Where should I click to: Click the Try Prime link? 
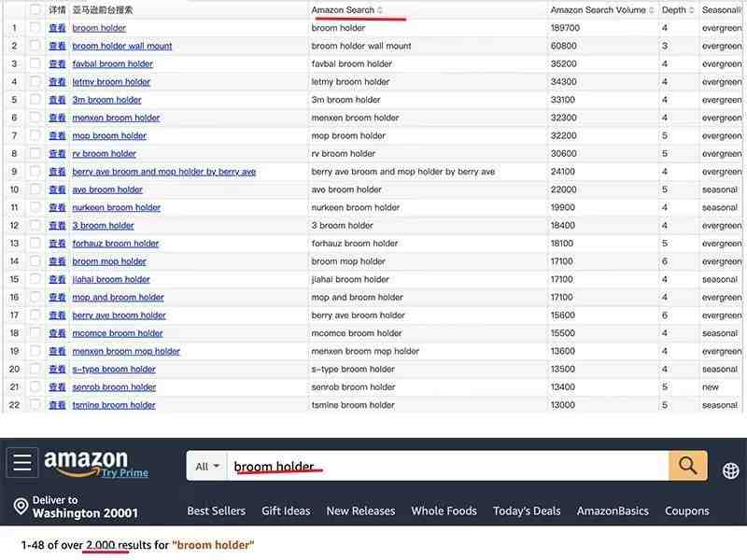point(125,472)
